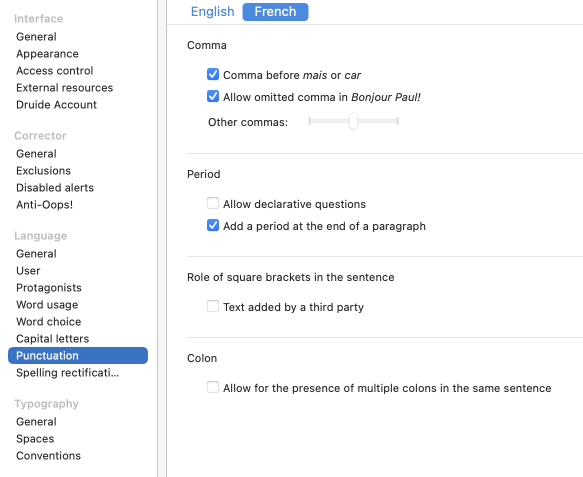
Task: Select Capital letters in sidebar
Action: [53, 339]
